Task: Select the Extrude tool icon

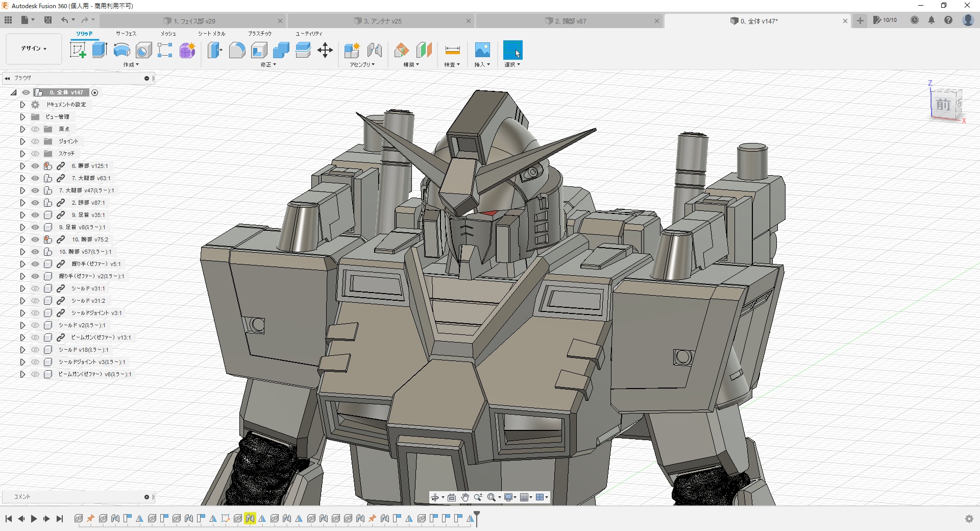Action: (100, 50)
